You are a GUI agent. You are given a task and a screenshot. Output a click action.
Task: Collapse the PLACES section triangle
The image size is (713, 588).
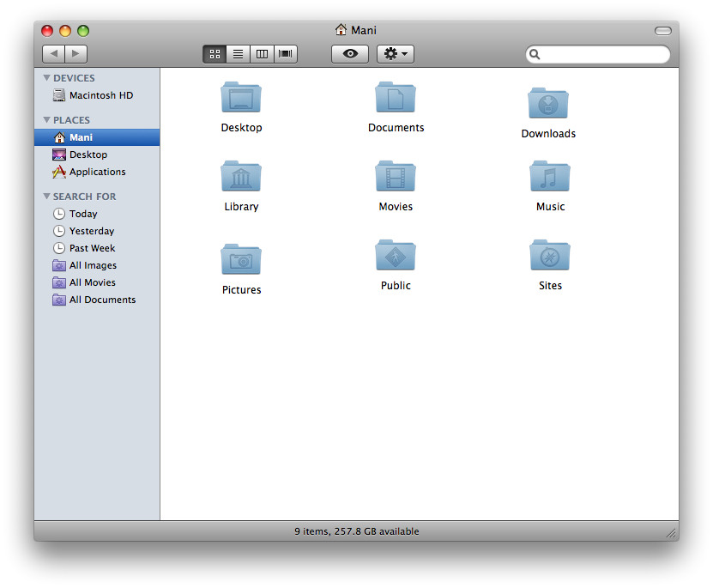[x=46, y=119]
